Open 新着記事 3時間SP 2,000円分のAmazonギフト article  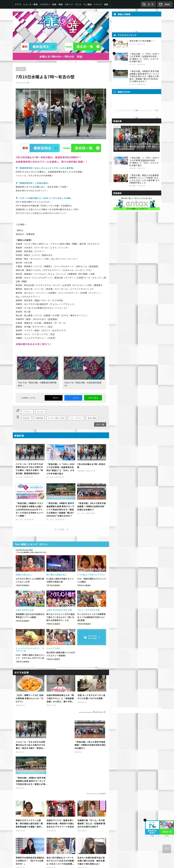pyautogui.click(x=30, y=502)
